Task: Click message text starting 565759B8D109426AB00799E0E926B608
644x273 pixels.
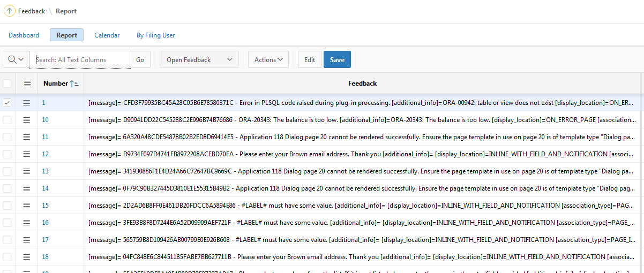Action: [x=363, y=240]
